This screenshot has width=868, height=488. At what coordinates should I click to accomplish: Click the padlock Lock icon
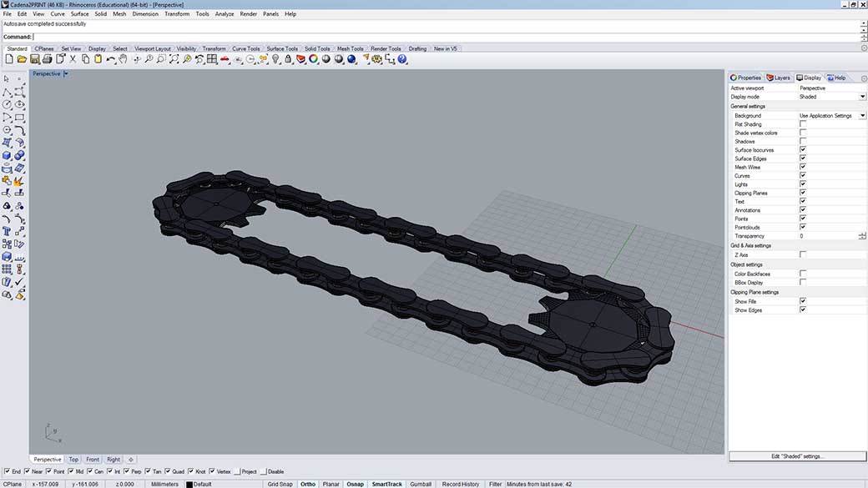pyautogui.click(x=288, y=59)
